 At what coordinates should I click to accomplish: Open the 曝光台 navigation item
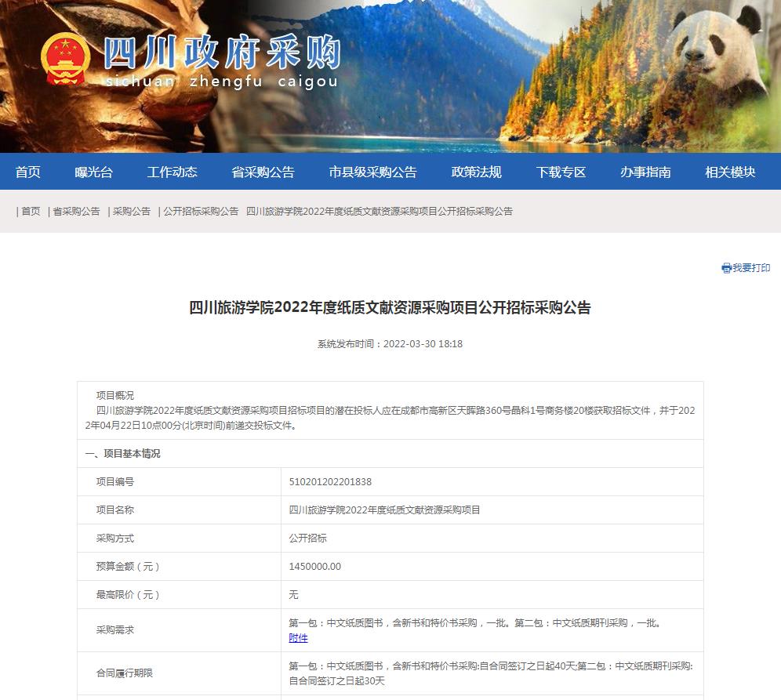click(x=93, y=172)
